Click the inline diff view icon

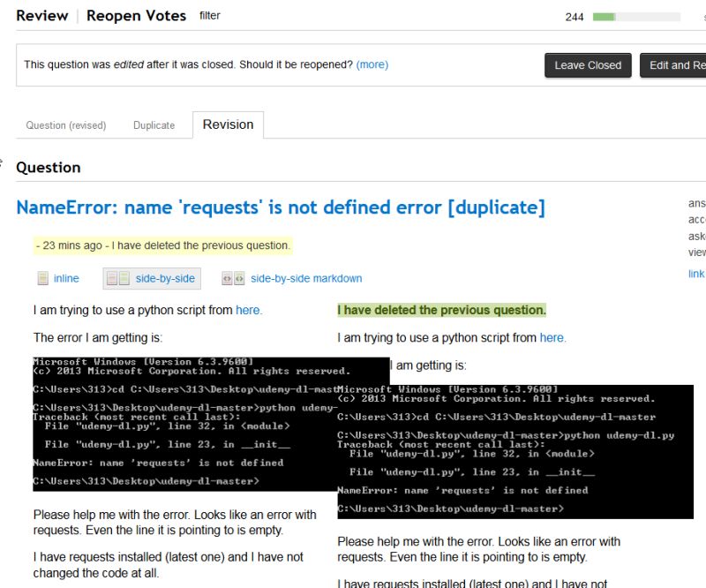pos(42,278)
